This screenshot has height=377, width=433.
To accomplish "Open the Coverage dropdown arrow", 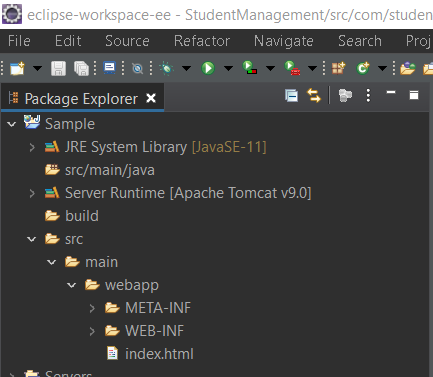I will (270, 69).
